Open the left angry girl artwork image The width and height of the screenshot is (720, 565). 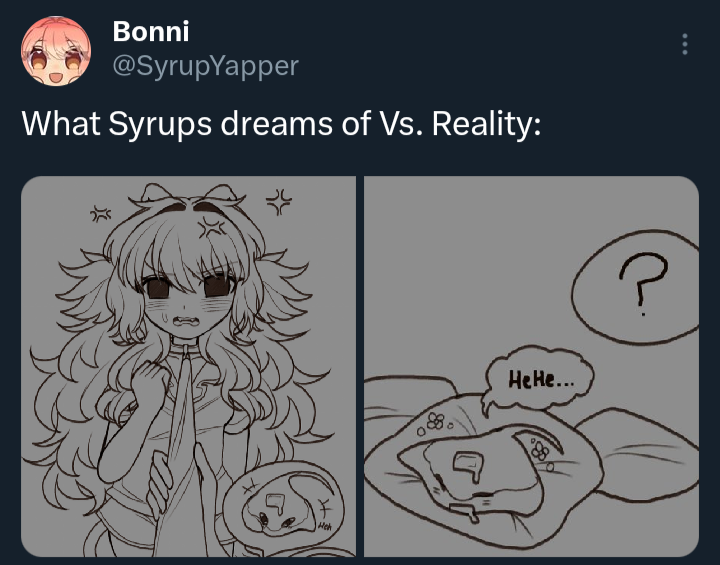pyautogui.click(x=188, y=366)
